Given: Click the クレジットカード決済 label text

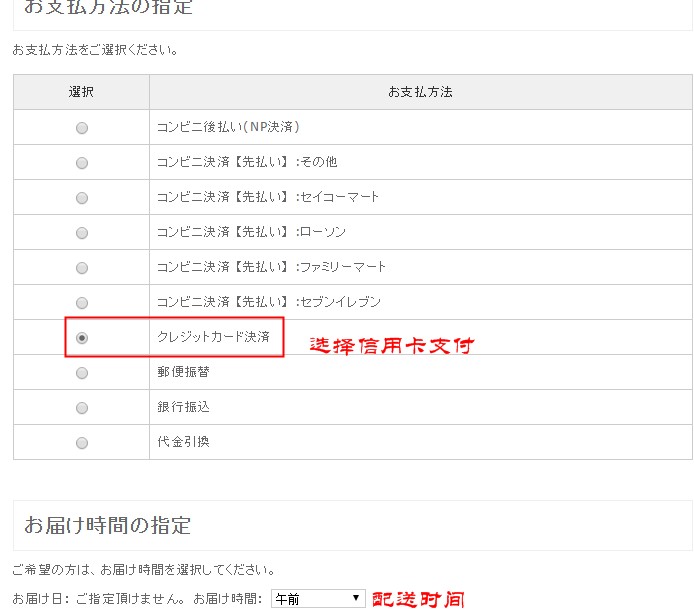Looking at the screenshot, I should pyautogui.click(x=213, y=337).
